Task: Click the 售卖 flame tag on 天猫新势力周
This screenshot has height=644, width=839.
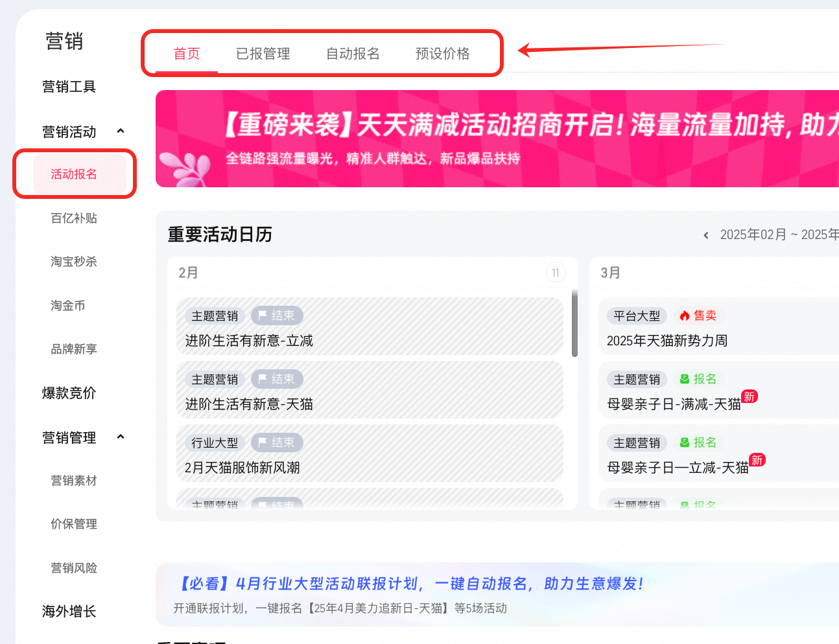Action: click(698, 316)
